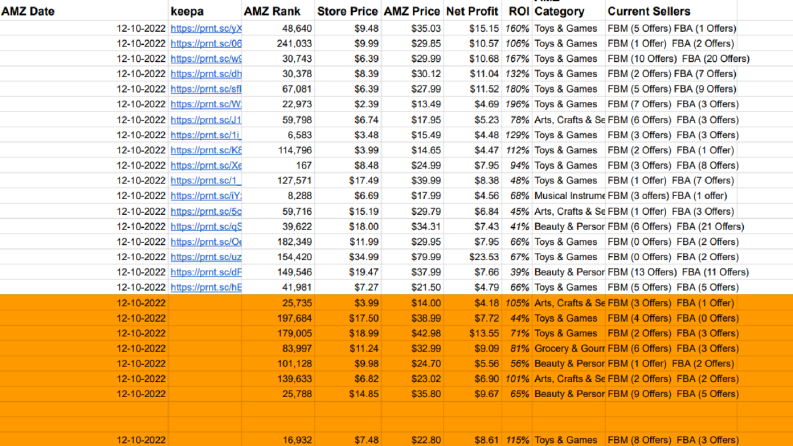The height and width of the screenshot is (446, 793).
Task: Open keepa link in row ranked 59,798
Action: 206,120
